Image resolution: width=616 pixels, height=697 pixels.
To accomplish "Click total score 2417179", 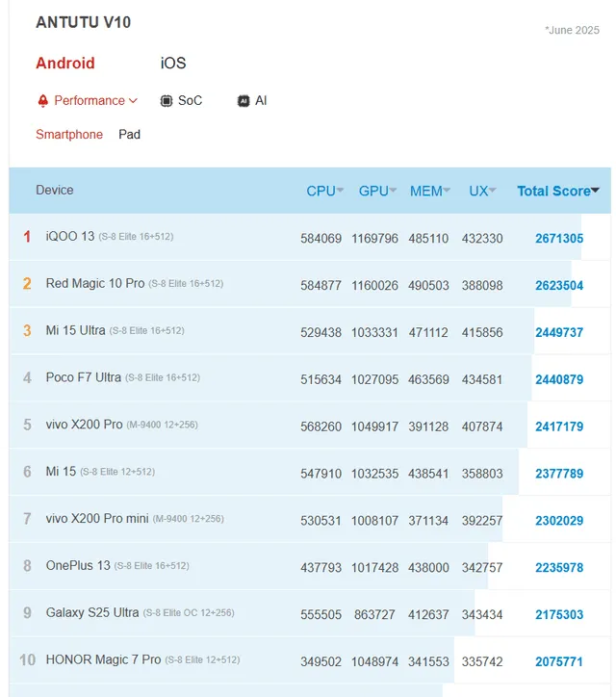I will pyautogui.click(x=559, y=426).
